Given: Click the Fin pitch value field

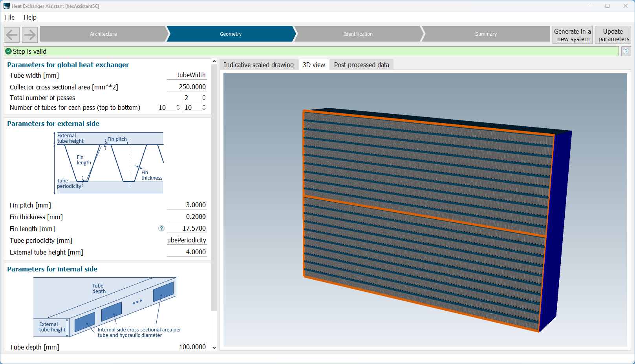Looking at the screenshot, I should [x=187, y=205].
